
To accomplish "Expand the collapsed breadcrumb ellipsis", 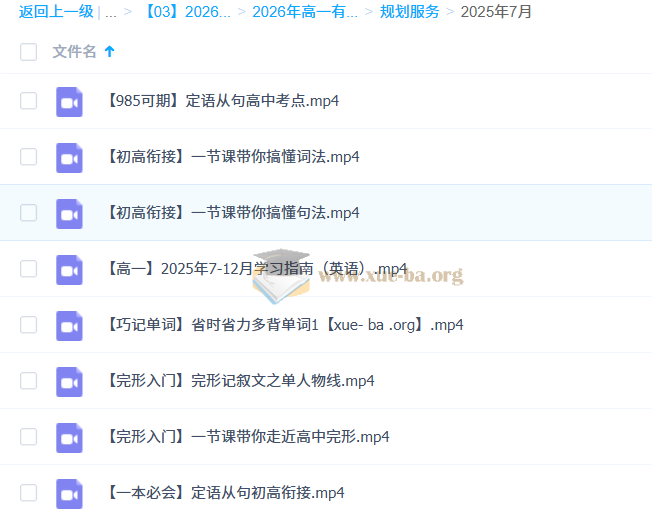I will click(x=110, y=12).
